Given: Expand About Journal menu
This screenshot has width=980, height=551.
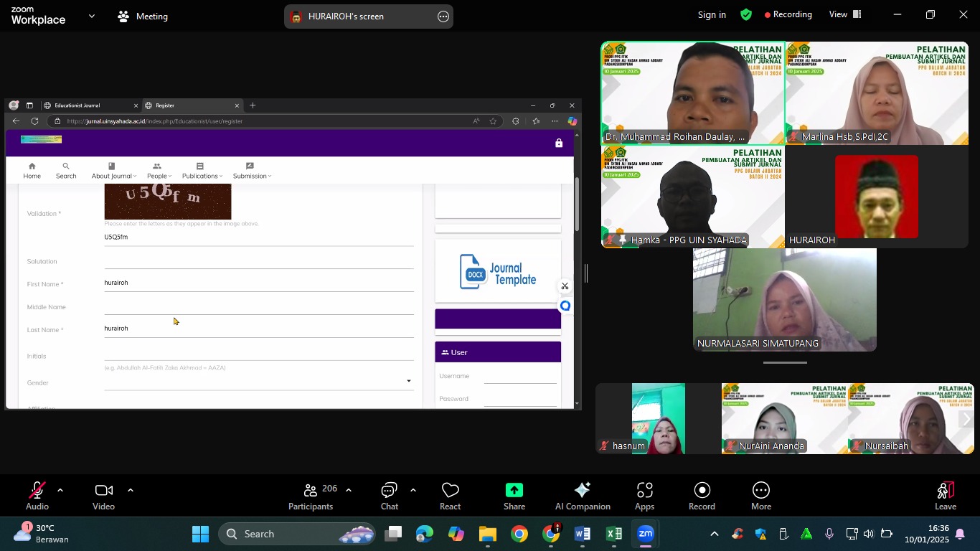Looking at the screenshot, I should pos(113,171).
